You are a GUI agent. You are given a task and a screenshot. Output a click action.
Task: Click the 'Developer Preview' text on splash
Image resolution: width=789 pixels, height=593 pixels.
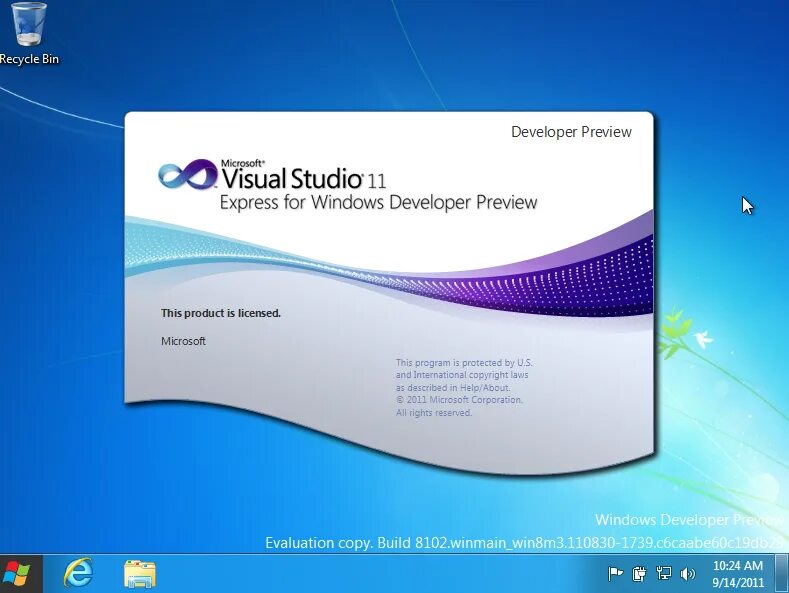click(x=571, y=132)
